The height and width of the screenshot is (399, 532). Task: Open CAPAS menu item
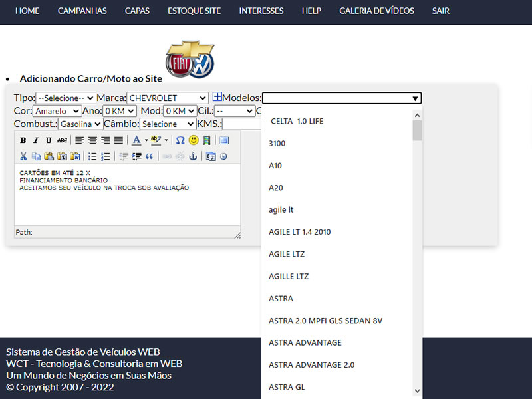coord(137,11)
